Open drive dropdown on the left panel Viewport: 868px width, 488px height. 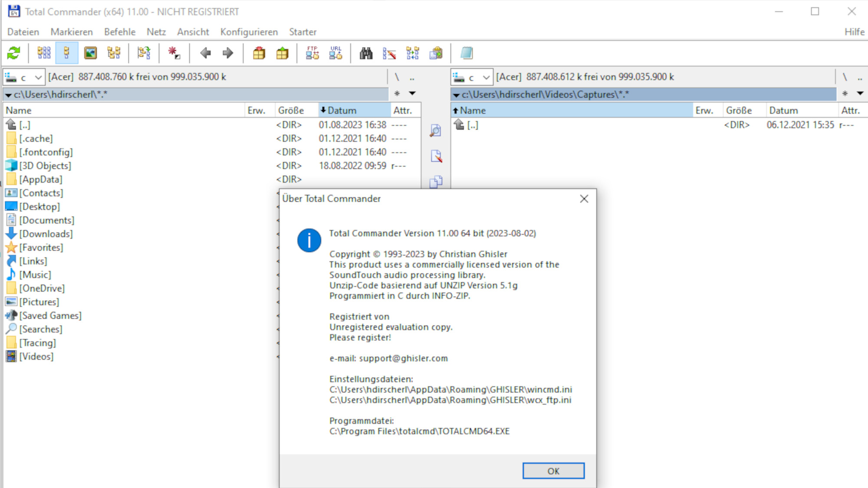[x=38, y=77]
